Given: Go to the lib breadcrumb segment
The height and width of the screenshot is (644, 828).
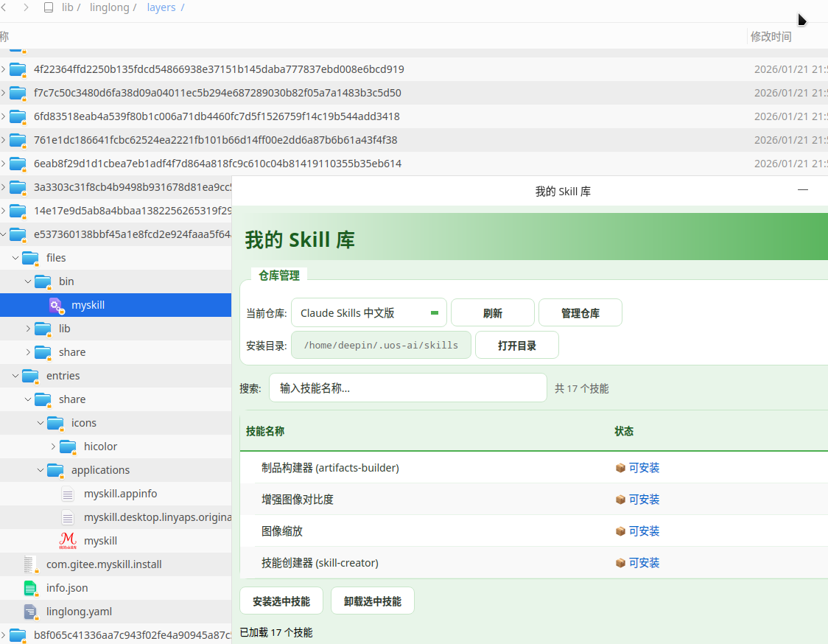Looking at the screenshot, I should [x=68, y=7].
